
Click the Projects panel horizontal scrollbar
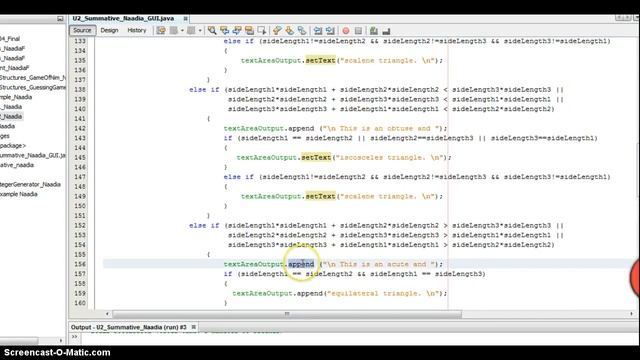coord(19,340)
